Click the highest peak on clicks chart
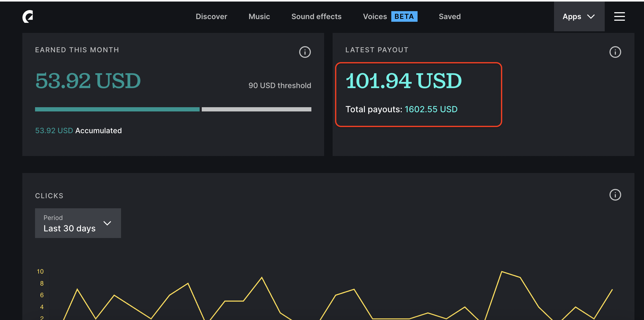The image size is (644, 320). (x=501, y=272)
